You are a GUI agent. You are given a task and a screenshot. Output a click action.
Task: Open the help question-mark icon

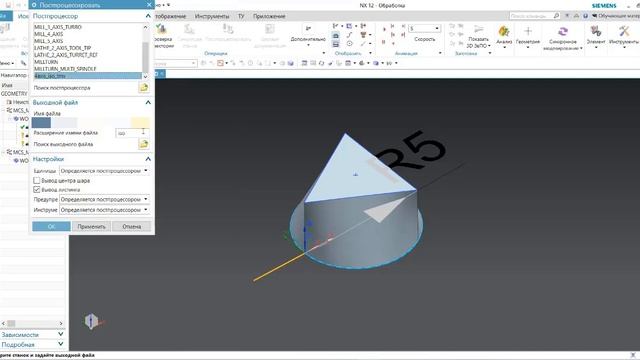585,16
